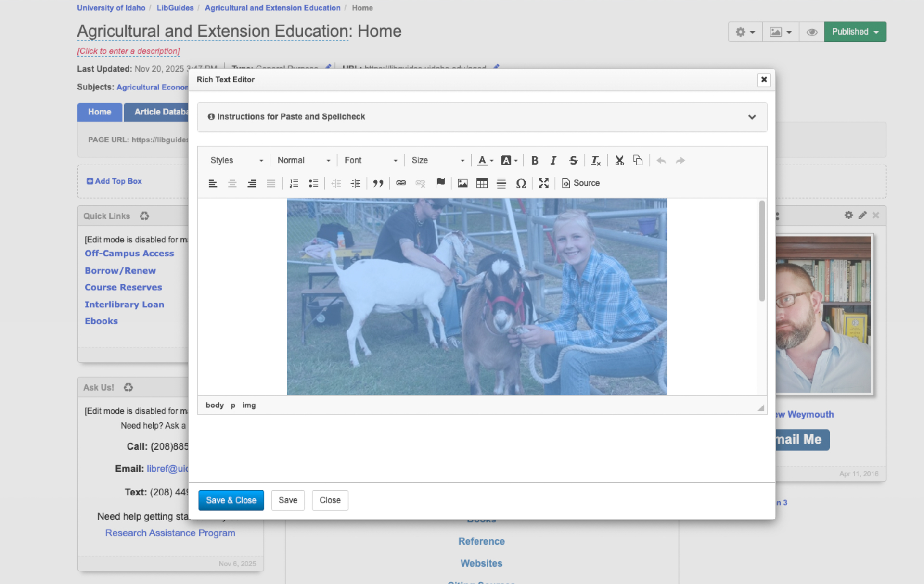Screen dimensions: 924x584
Task: Toggle guide preview eye icon
Action: tap(812, 32)
